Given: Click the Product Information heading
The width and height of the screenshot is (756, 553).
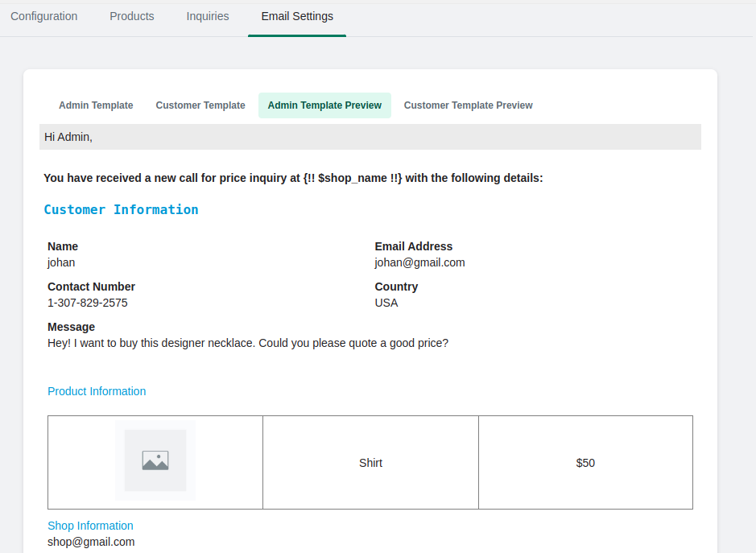Looking at the screenshot, I should pyautogui.click(x=97, y=391).
